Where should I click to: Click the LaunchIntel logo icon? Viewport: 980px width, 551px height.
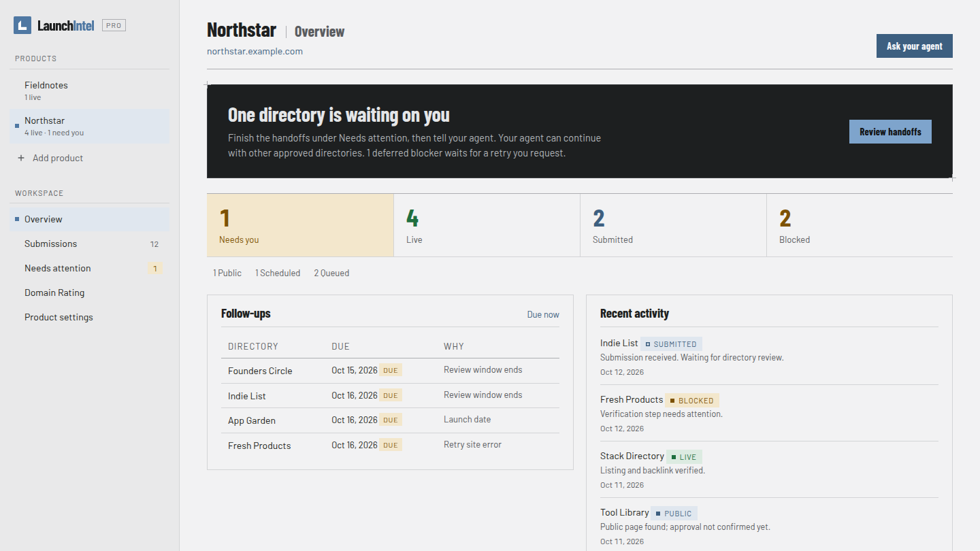point(22,26)
